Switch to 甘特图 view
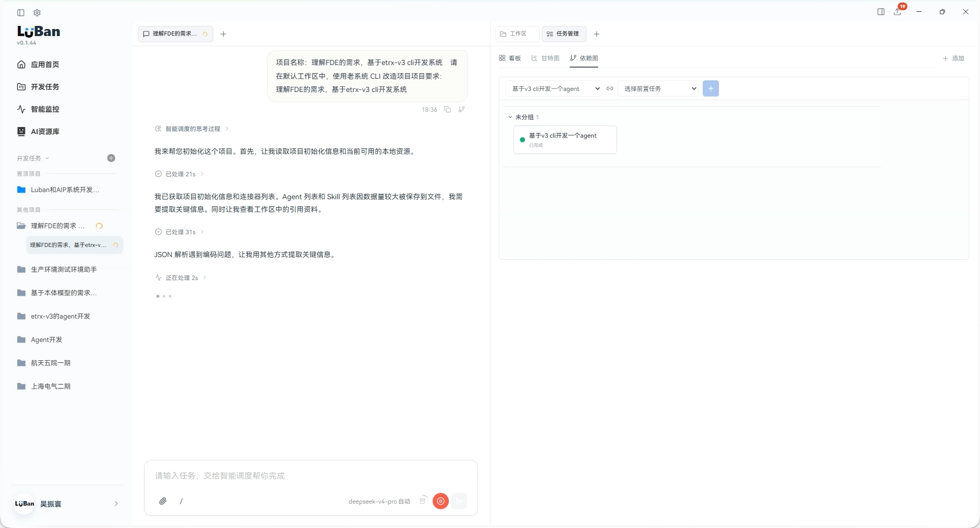This screenshot has width=980, height=528. [x=545, y=58]
